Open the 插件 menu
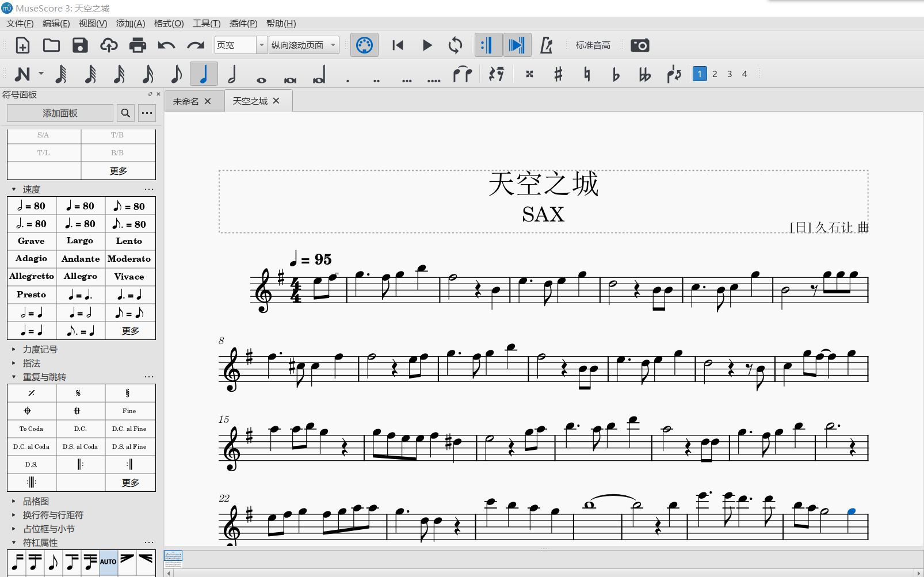 point(243,23)
